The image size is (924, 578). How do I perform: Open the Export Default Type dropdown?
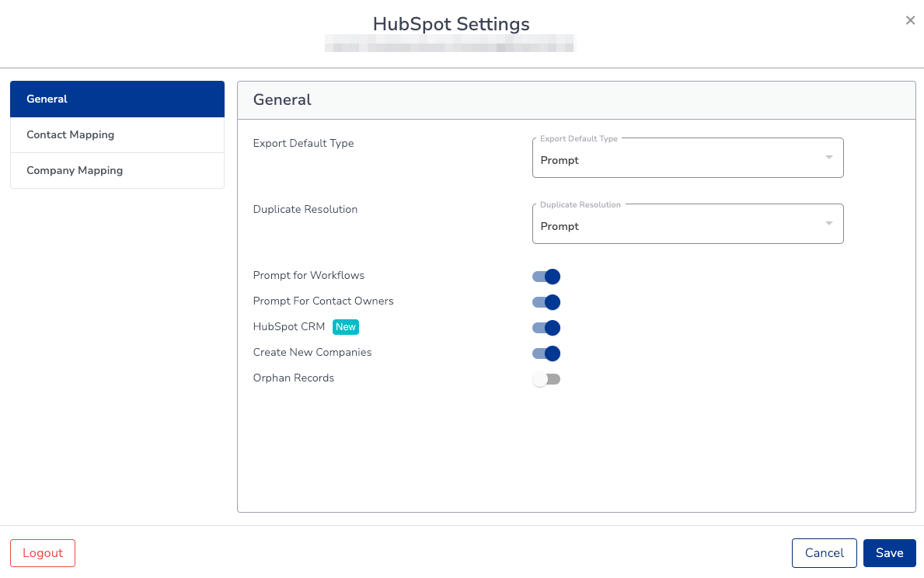(x=688, y=158)
